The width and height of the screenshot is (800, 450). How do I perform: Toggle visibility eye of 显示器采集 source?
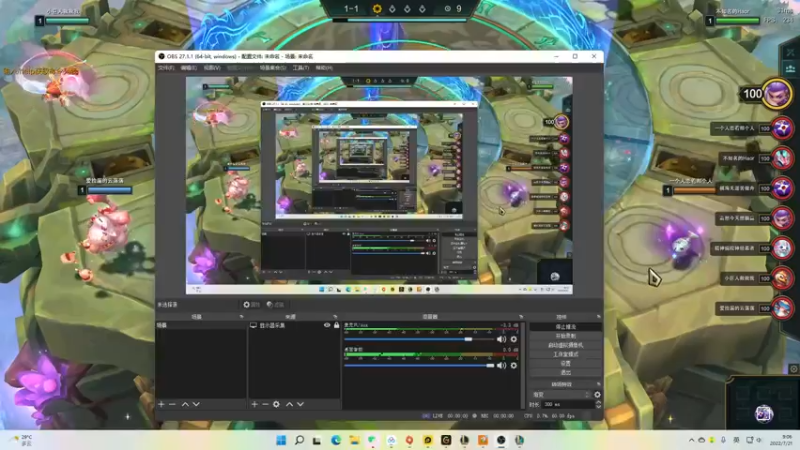coord(327,325)
